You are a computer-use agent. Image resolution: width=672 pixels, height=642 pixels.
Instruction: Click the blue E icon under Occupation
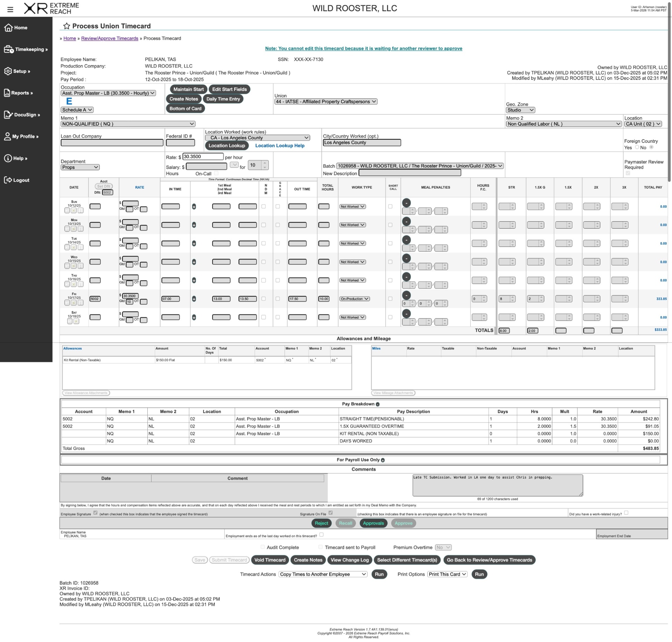[69, 101]
